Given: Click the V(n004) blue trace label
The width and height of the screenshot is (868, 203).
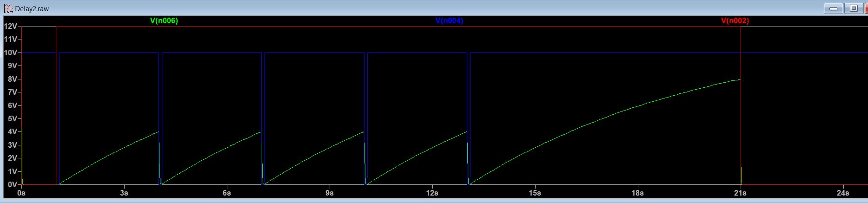Looking at the screenshot, I should (450, 21).
